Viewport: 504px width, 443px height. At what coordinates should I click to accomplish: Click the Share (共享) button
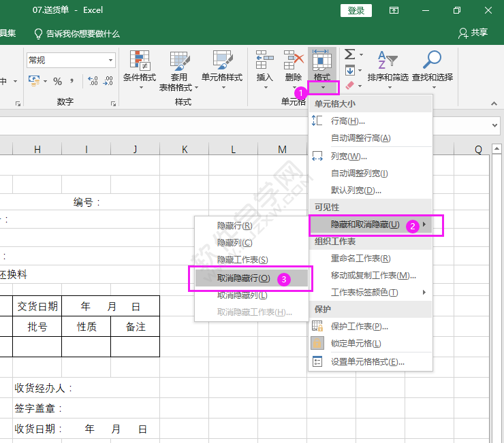(473, 33)
